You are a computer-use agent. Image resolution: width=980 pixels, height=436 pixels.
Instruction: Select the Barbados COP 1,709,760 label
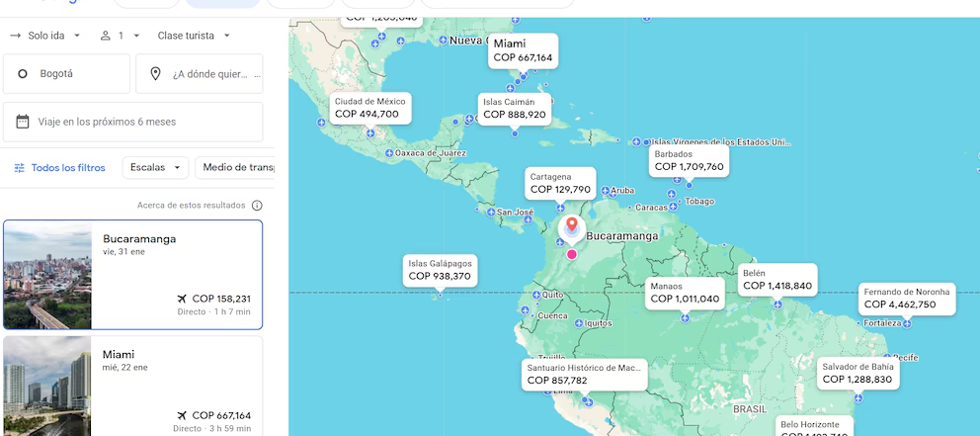pos(689,160)
